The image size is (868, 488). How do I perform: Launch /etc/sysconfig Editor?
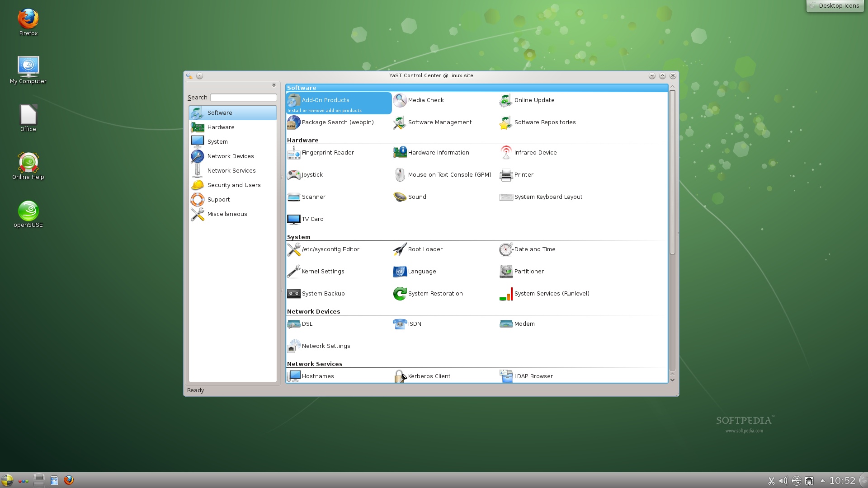[323, 249]
